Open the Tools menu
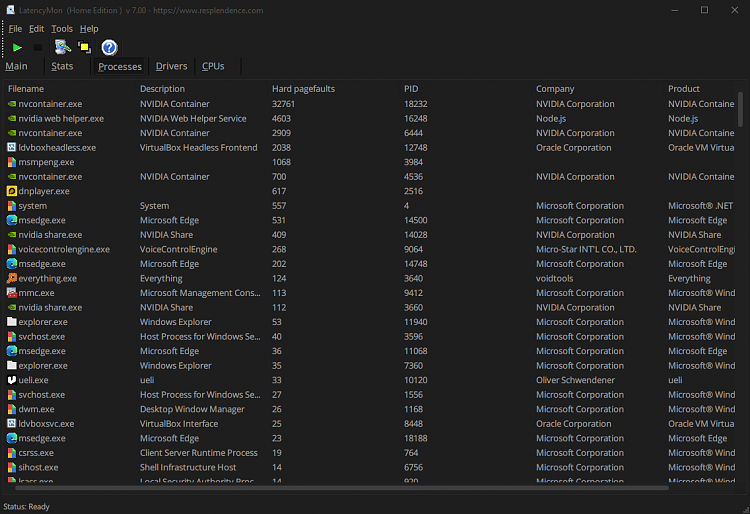This screenshot has width=750, height=514. [62, 29]
